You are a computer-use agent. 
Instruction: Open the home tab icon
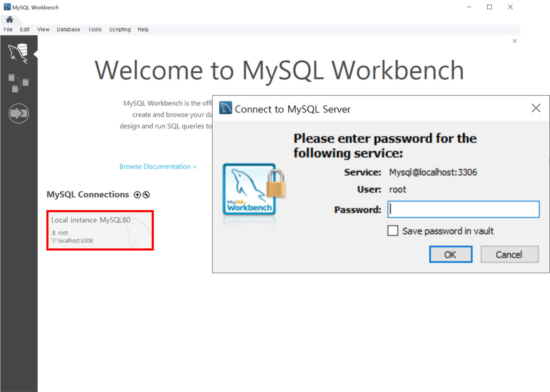[x=9, y=20]
